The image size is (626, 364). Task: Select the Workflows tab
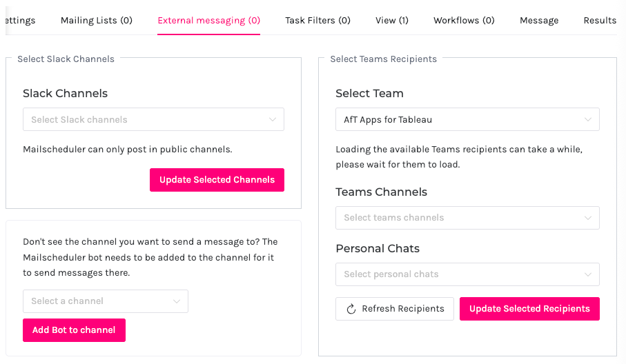click(x=464, y=20)
